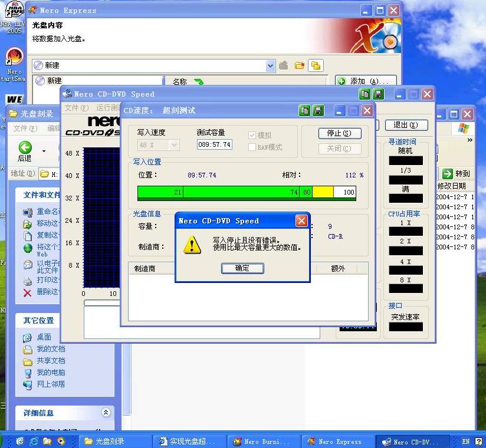Click media player quick launch icon
Image resolution: width=486 pixels, height=448 pixels.
coord(61,441)
